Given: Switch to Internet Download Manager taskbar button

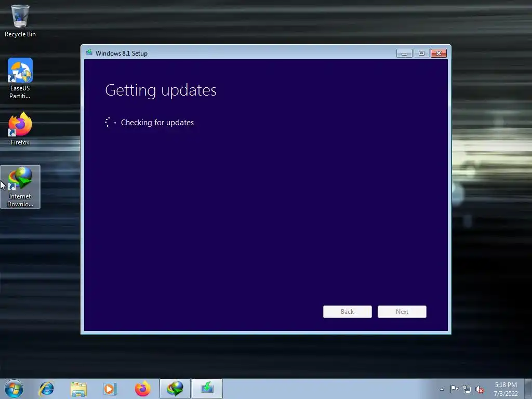Looking at the screenshot, I should tap(175, 389).
